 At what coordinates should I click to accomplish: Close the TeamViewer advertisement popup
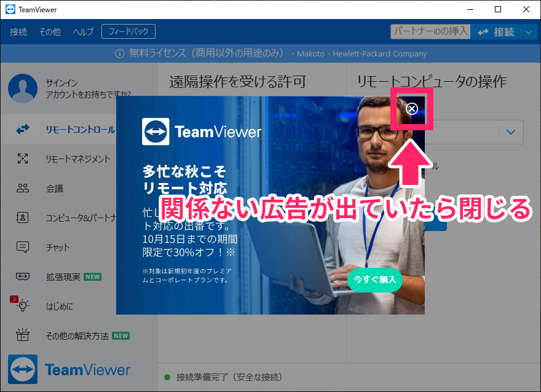coord(412,109)
